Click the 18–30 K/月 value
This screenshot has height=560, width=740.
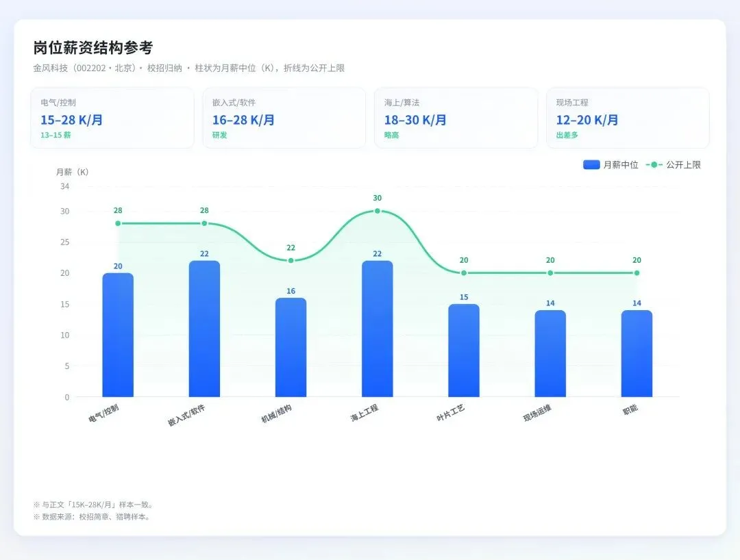click(415, 120)
